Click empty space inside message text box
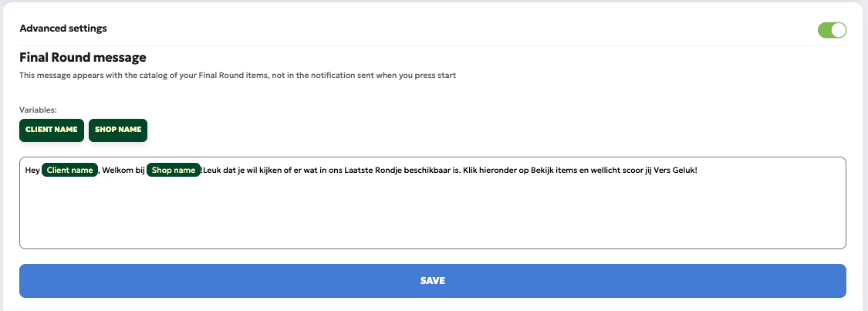Image resolution: width=868 pixels, height=311 pixels. coord(432,216)
